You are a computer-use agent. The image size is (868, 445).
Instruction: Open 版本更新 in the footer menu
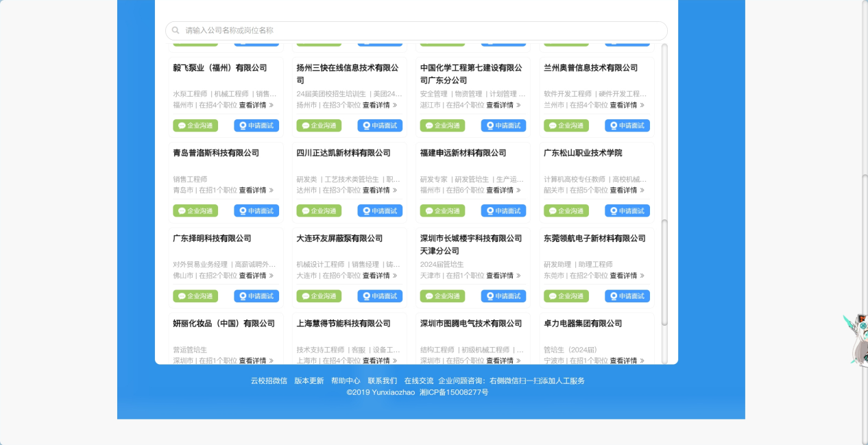[309, 381]
